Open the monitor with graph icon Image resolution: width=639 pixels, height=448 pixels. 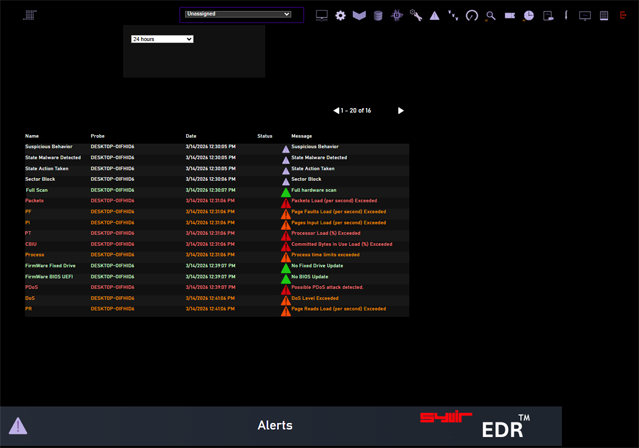[585, 15]
